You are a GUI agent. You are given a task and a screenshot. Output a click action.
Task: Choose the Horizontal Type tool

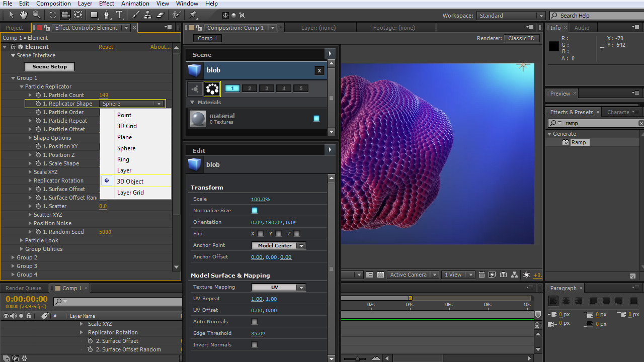[120, 15]
